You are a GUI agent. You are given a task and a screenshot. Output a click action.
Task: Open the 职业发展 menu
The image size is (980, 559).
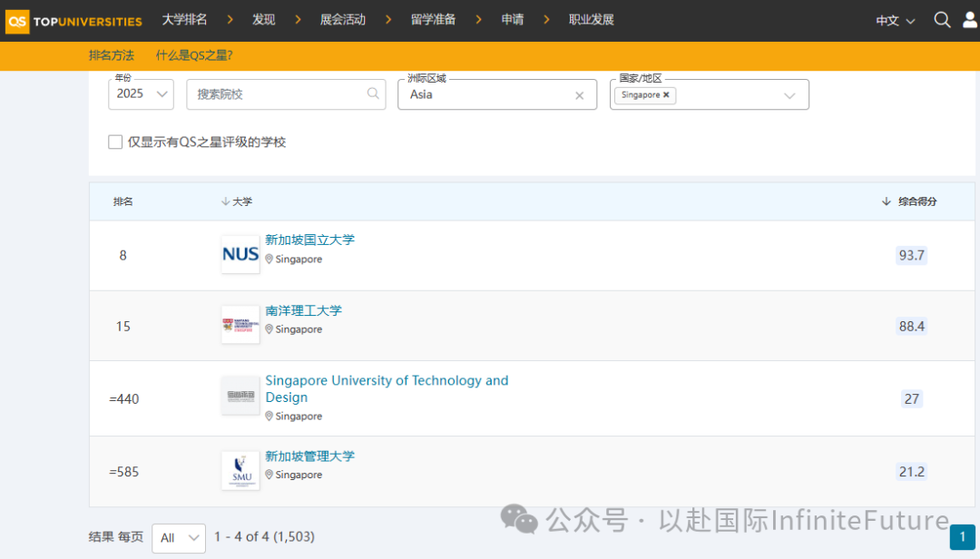click(592, 20)
